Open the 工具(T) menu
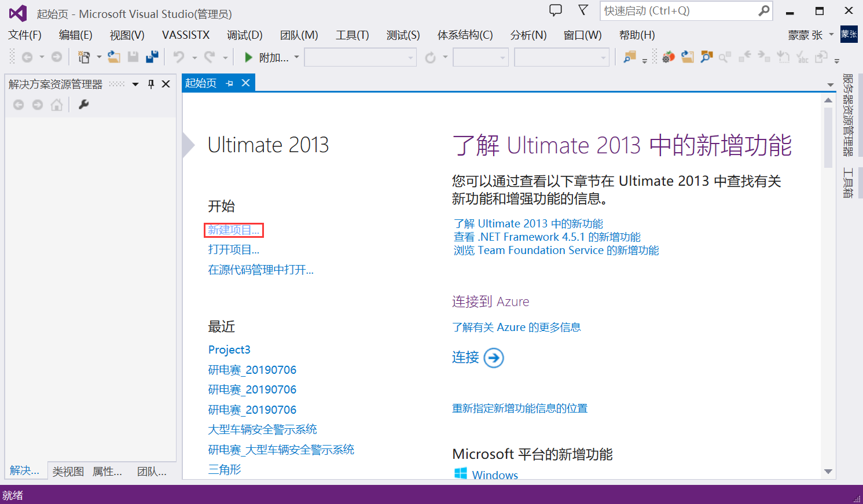The width and height of the screenshot is (863, 504). click(x=352, y=35)
